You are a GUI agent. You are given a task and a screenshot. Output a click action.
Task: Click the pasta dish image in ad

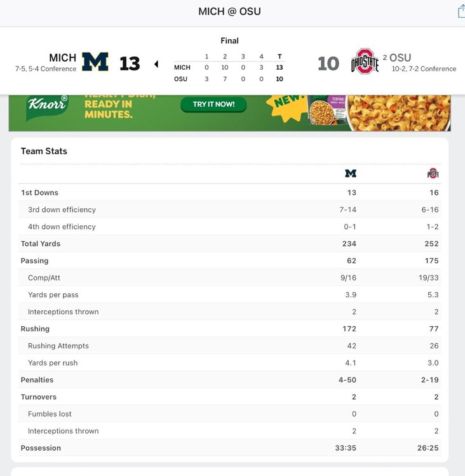click(400, 112)
